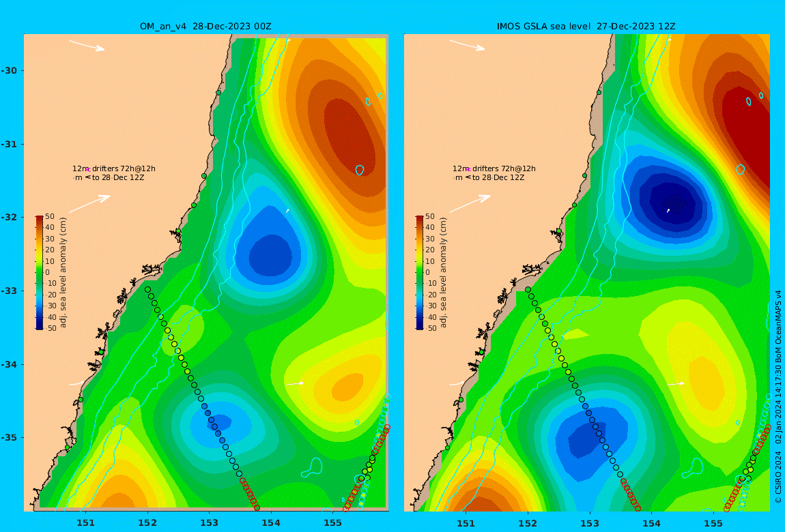Viewport: 785px width, 532px height.
Task: Click the magenta drifter star in OM_an_v4 legend
Action: pos(87,170)
